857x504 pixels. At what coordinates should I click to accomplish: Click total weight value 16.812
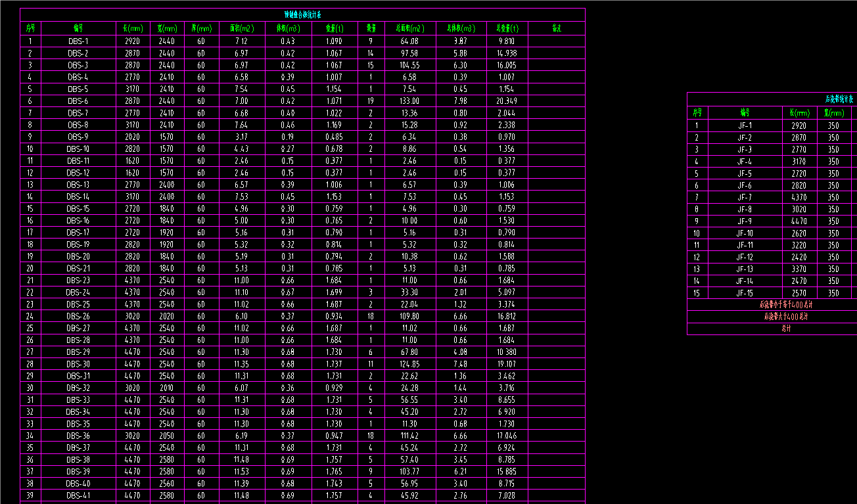tap(507, 316)
